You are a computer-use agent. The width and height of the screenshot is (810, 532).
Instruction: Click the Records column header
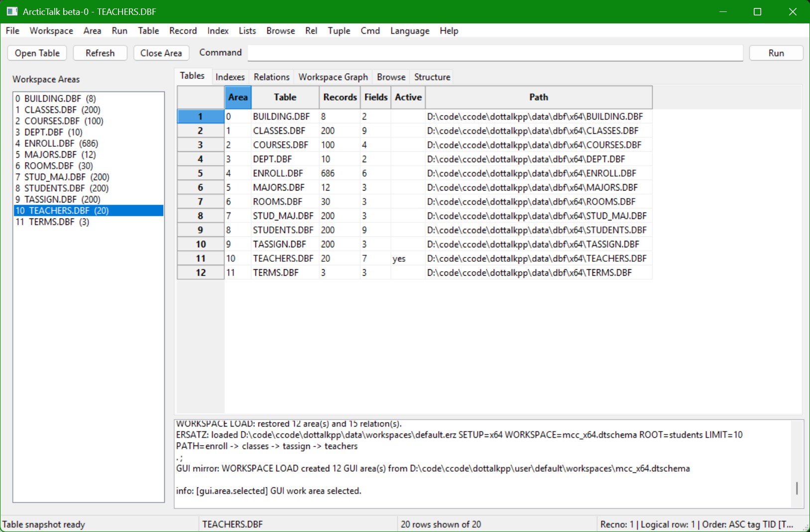tap(340, 98)
